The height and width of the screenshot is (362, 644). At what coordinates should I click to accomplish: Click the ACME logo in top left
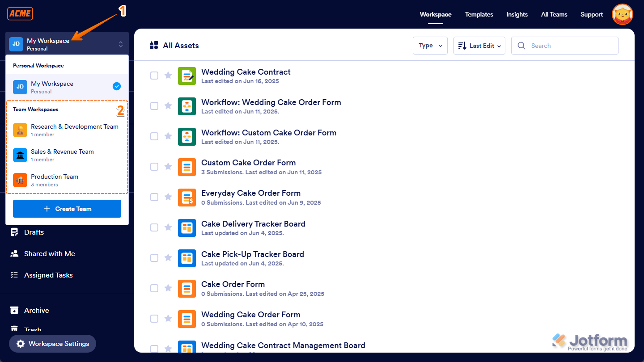pos(20,13)
